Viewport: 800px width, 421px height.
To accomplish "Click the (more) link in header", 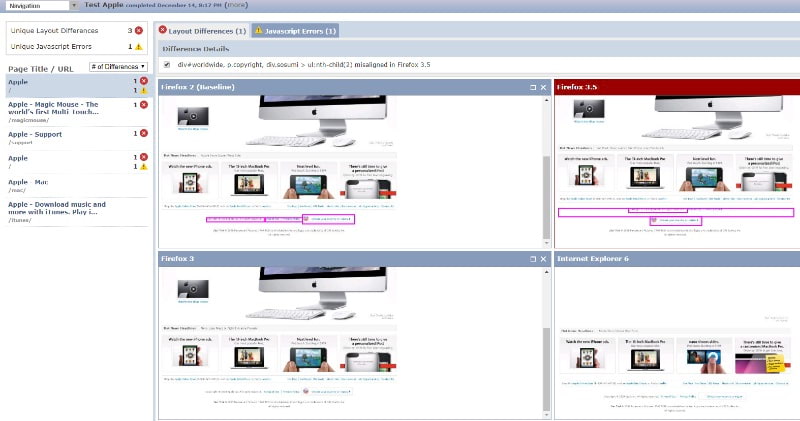I will pyautogui.click(x=236, y=5).
